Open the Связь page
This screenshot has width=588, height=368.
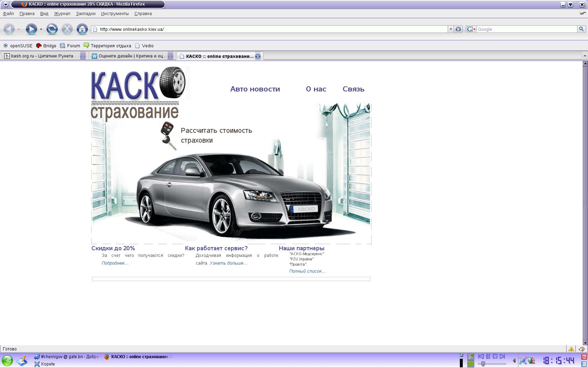click(x=353, y=89)
